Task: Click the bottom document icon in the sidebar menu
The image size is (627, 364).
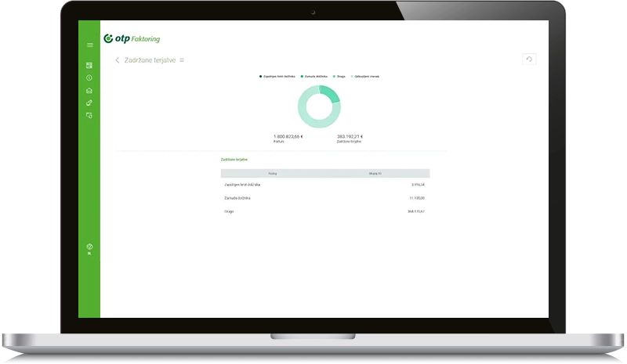Action: point(89,115)
